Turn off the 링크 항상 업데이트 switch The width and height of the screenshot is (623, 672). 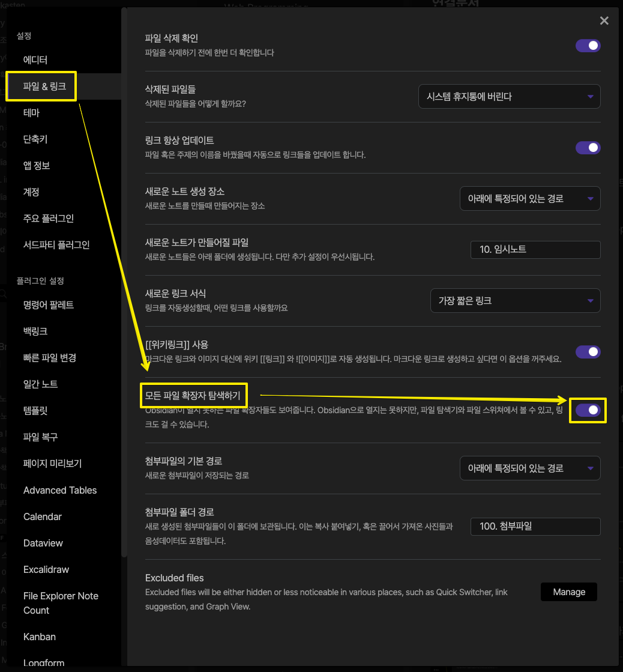pyautogui.click(x=588, y=148)
